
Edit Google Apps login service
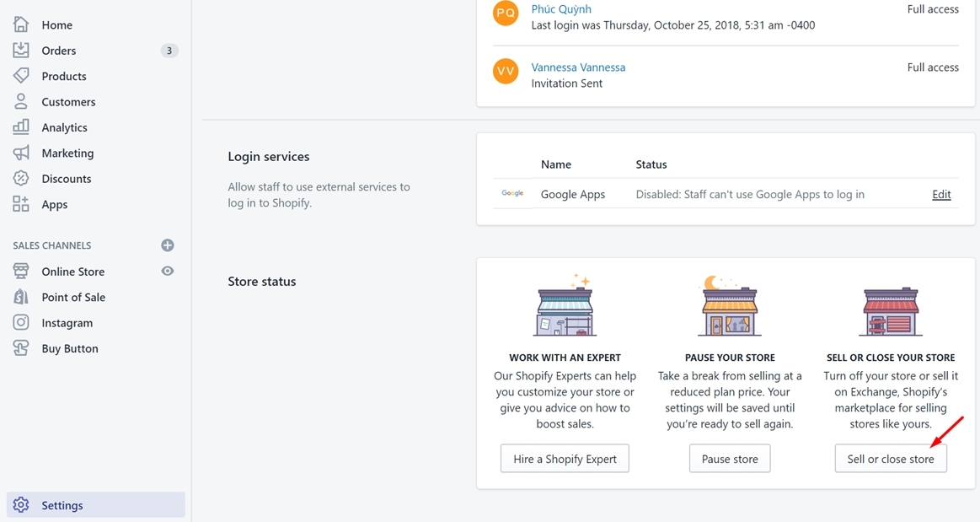(x=941, y=195)
